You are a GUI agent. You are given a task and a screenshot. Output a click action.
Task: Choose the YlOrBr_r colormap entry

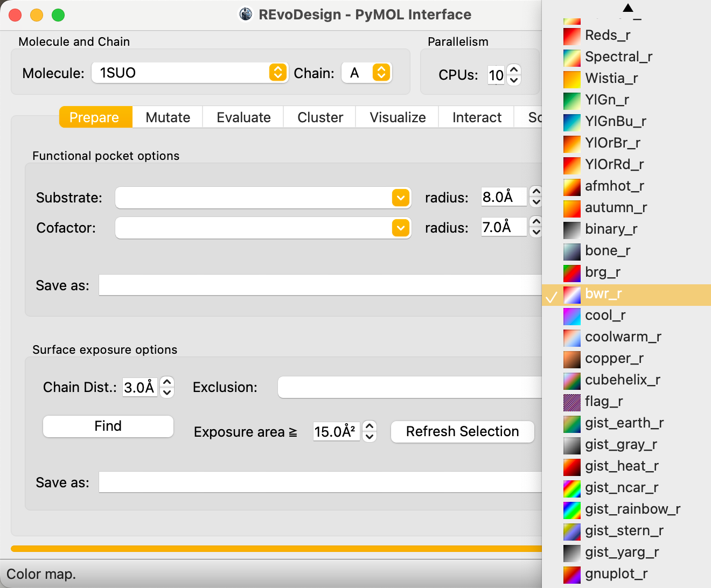click(x=626, y=143)
